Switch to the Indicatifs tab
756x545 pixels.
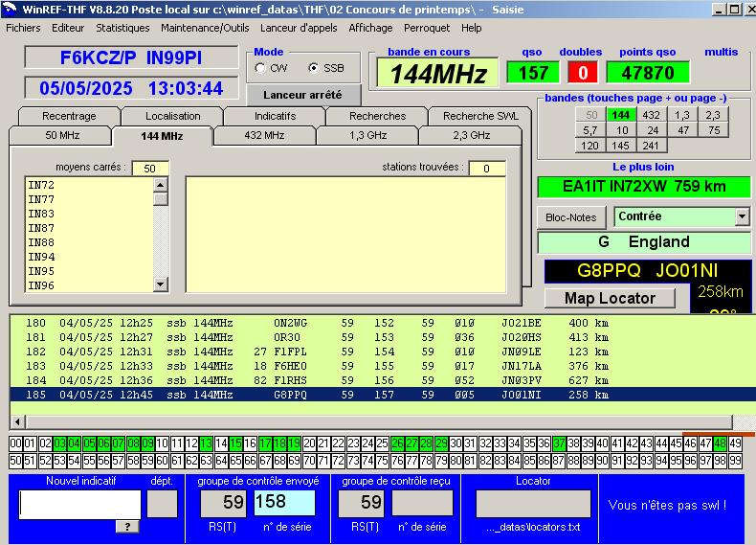275,116
